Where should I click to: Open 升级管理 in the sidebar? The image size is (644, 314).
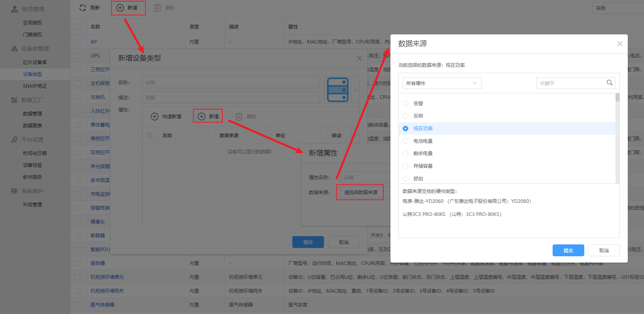tap(32, 205)
